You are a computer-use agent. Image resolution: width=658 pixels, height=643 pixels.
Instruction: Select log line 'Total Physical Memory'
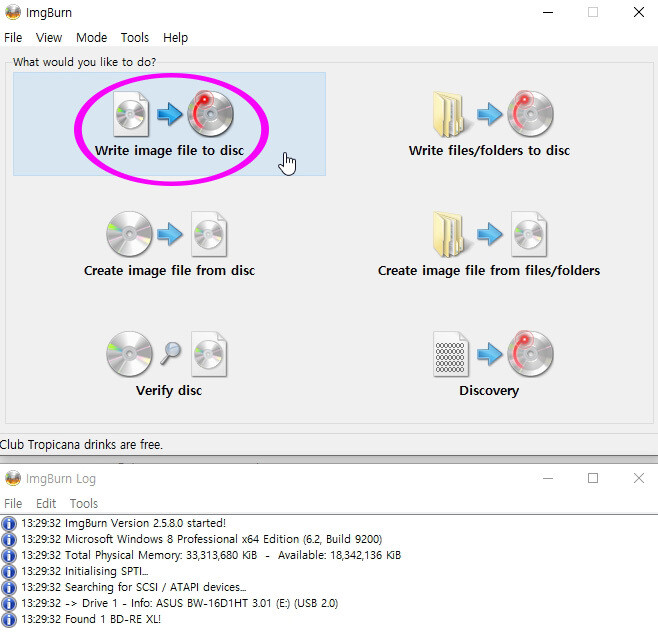tap(211, 555)
